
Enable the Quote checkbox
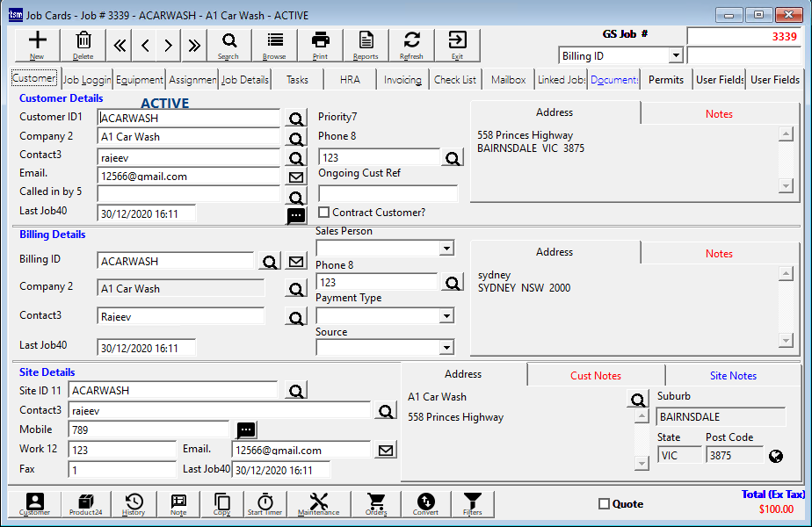point(604,504)
